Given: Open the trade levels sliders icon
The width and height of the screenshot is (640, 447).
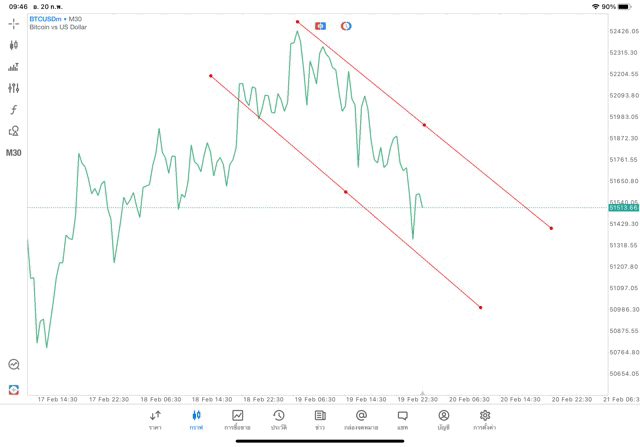Looking at the screenshot, I should (13, 88).
